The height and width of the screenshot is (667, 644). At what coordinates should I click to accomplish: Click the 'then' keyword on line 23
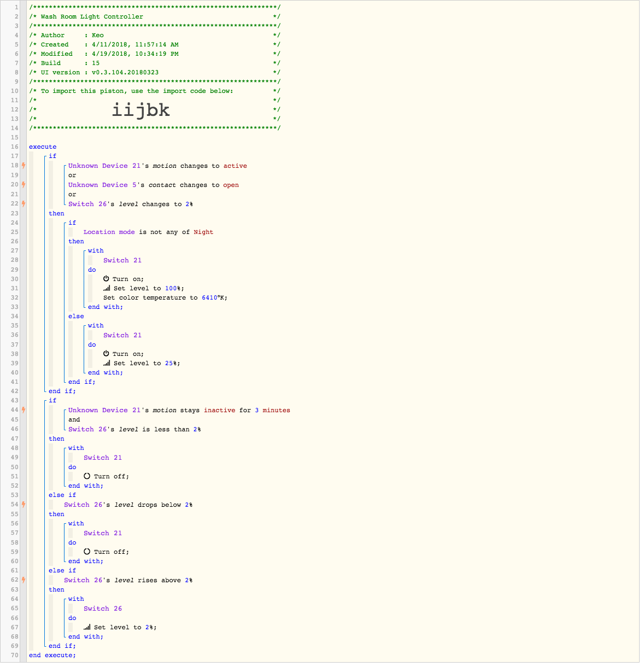[x=56, y=213]
